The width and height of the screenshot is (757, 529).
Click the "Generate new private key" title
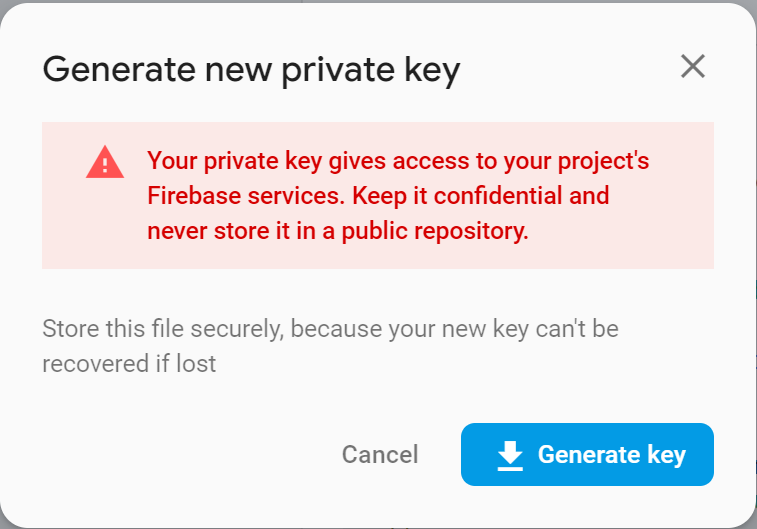point(251,69)
